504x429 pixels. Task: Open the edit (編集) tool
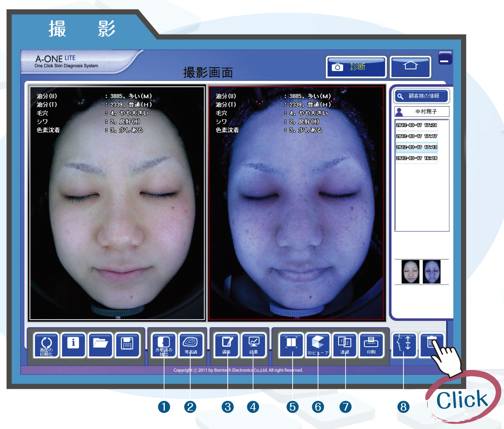click(227, 345)
